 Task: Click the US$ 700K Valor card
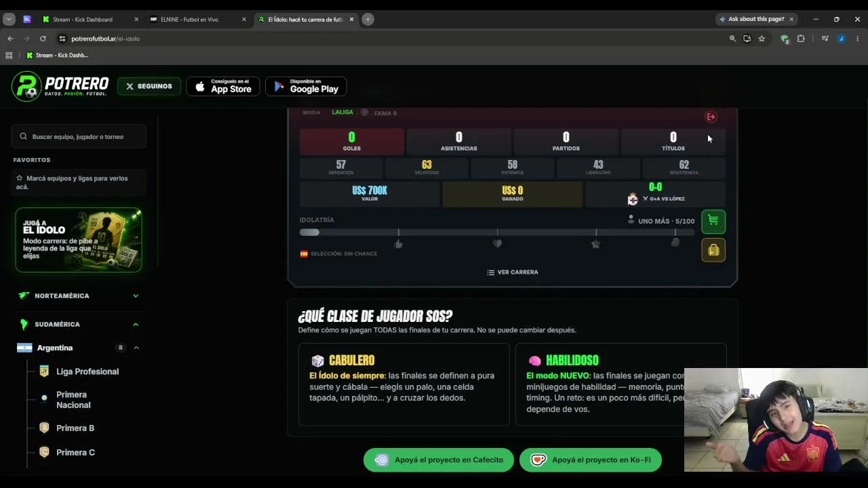pyautogui.click(x=370, y=194)
